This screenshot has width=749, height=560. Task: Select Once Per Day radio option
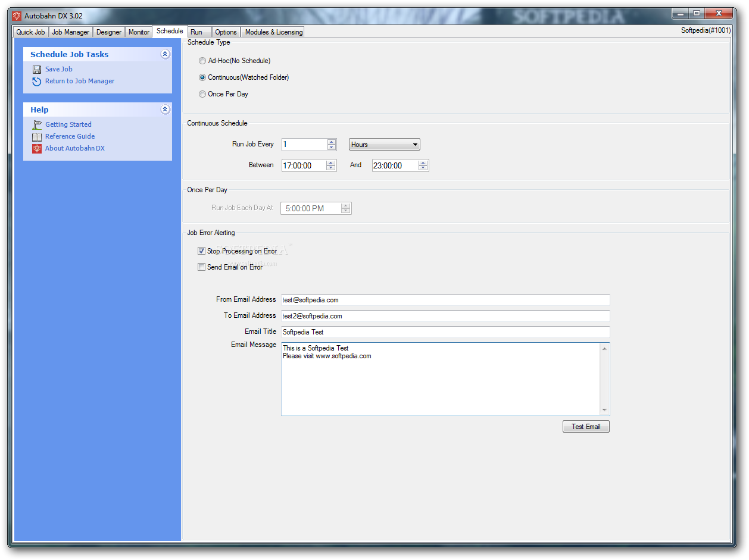[202, 94]
